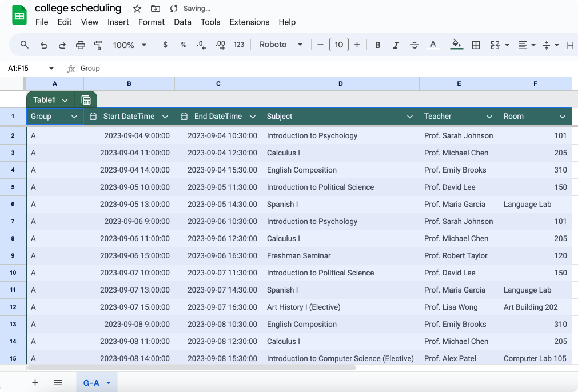
Task: Open the Subject column dropdown
Action: (409, 117)
